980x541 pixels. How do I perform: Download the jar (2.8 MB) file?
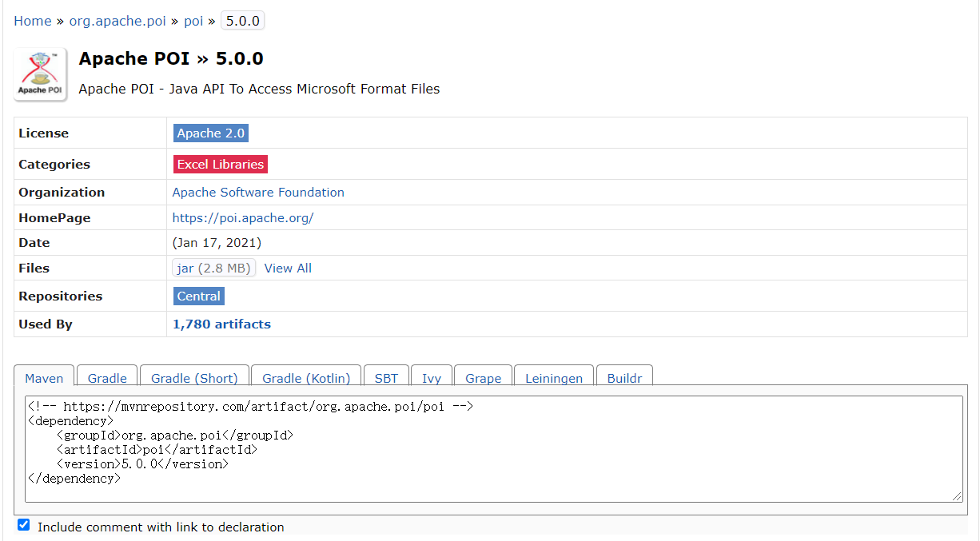(214, 269)
